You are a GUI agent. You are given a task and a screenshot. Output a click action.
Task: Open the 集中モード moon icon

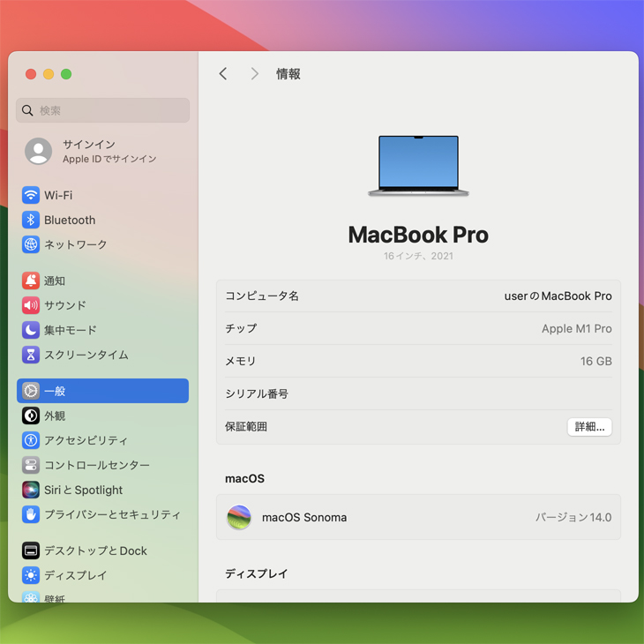(31, 330)
